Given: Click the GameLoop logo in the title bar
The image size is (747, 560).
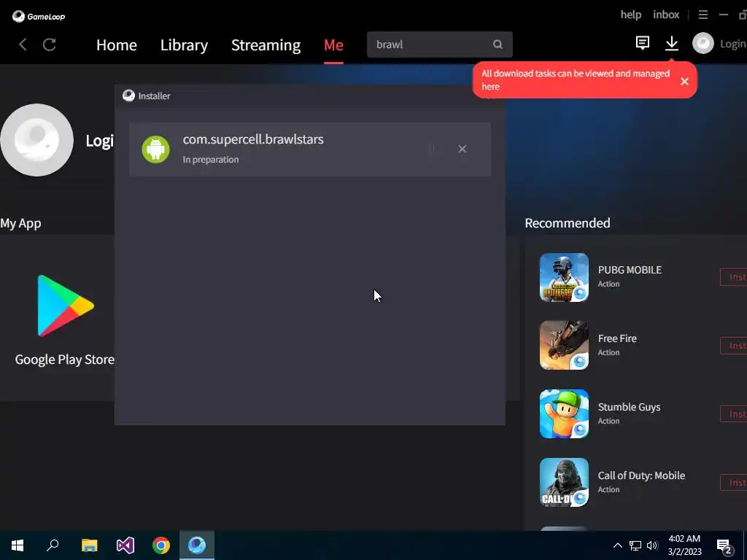Looking at the screenshot, I should [x=39, y=17].
